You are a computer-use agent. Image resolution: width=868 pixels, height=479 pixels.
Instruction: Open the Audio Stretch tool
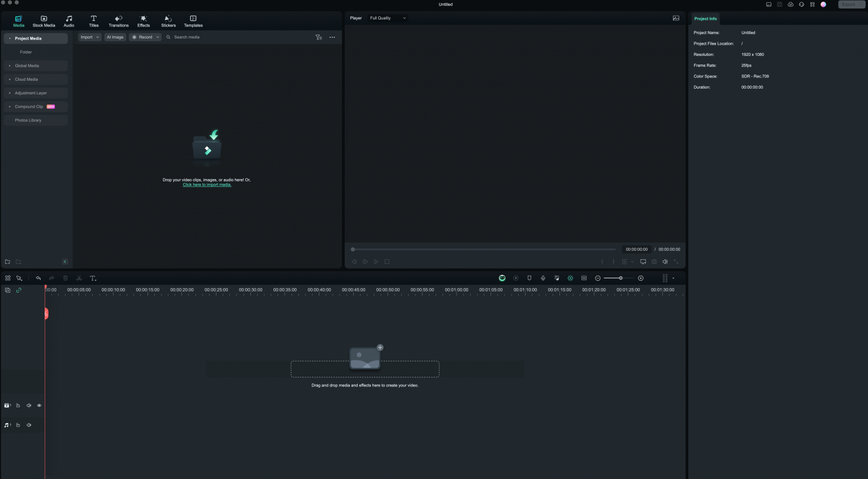[x=584, y=278]
